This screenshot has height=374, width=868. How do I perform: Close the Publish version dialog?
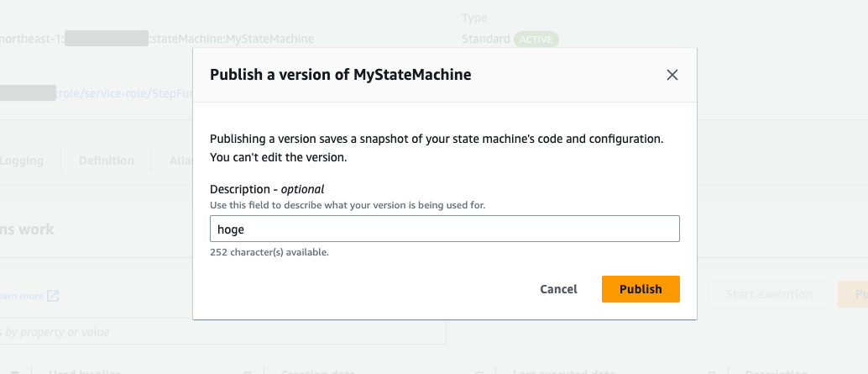672,75
